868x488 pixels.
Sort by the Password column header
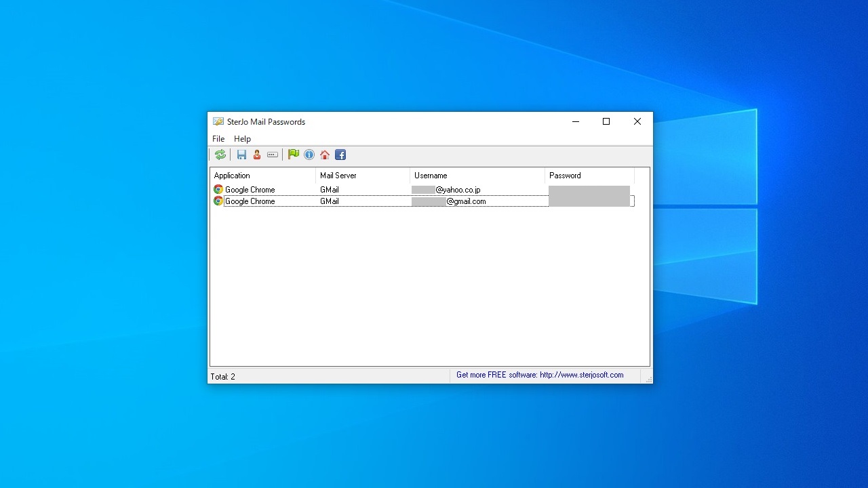(589, 176)
